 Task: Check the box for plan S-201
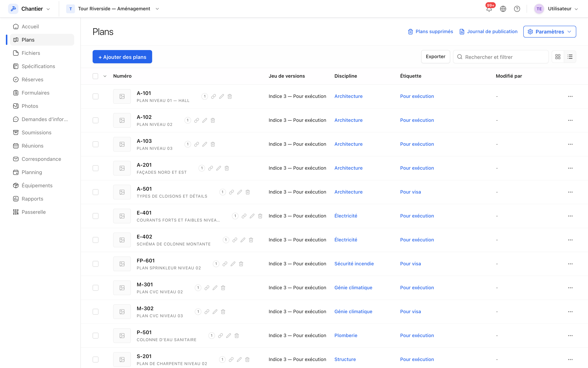tap(96, 360)
